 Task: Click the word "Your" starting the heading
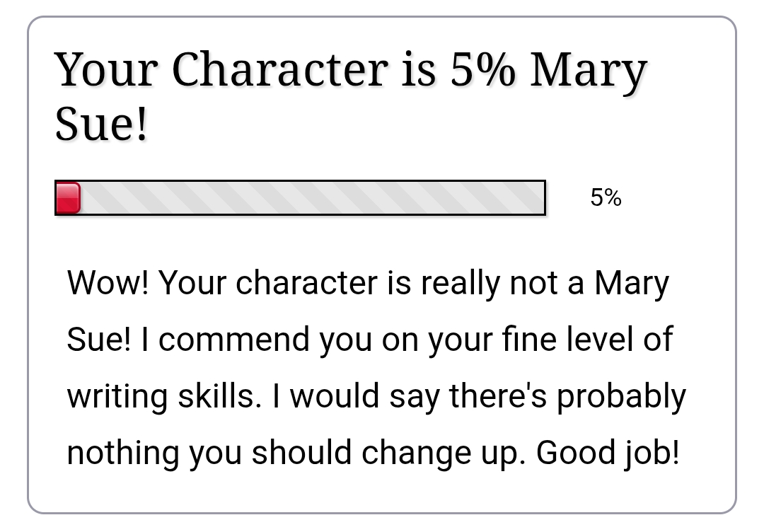(106, 70)
